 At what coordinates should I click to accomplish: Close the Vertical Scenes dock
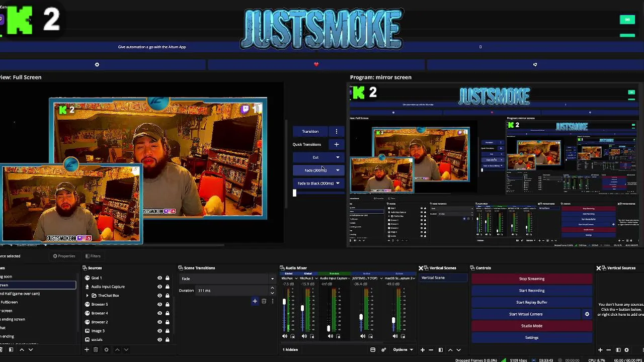tap(421, 268)
